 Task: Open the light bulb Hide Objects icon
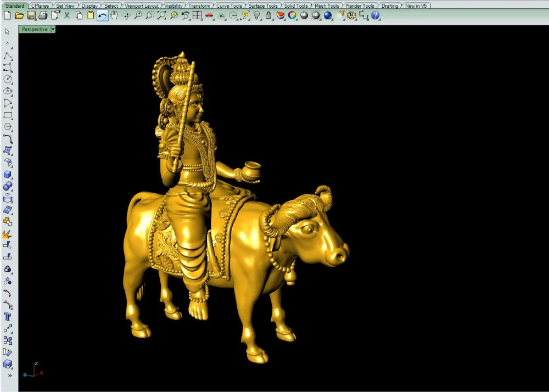tap(257, 15)
